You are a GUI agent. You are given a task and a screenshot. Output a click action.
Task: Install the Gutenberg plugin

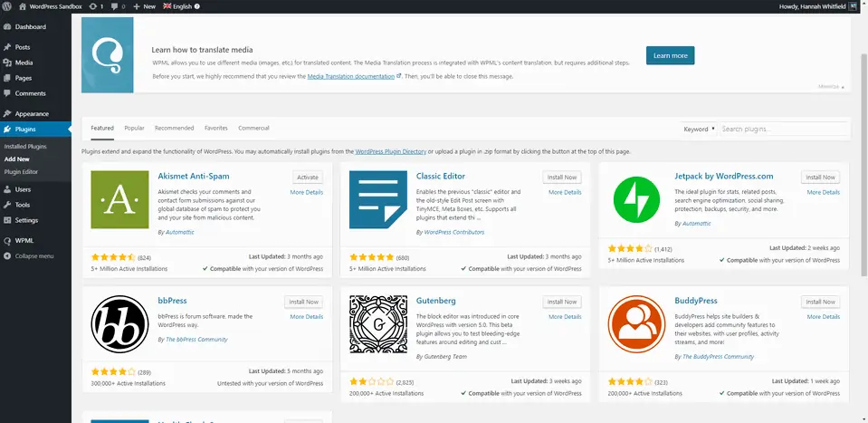click(x=562, y=302)
